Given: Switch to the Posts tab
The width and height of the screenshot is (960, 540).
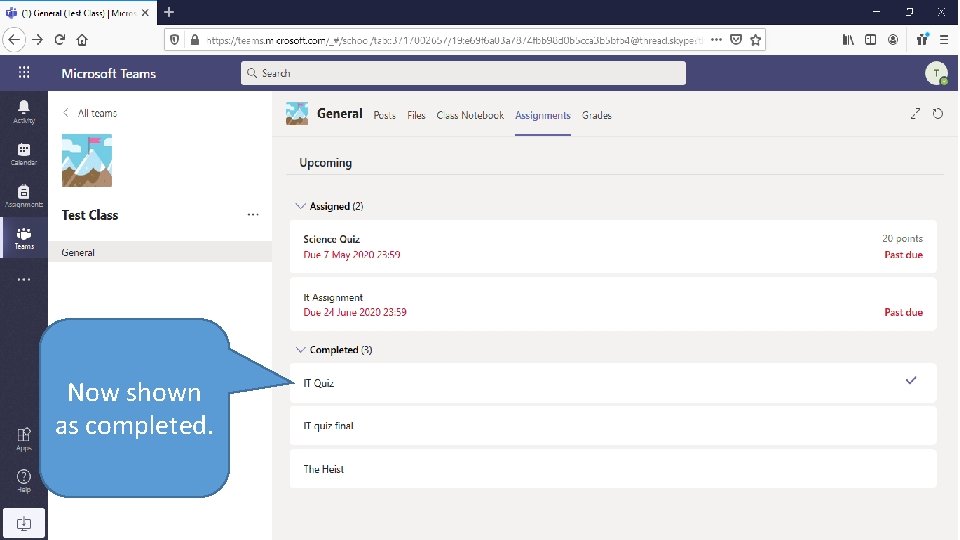Looking at the screenshot, I should pyautogui.click(x=384, y=115).
